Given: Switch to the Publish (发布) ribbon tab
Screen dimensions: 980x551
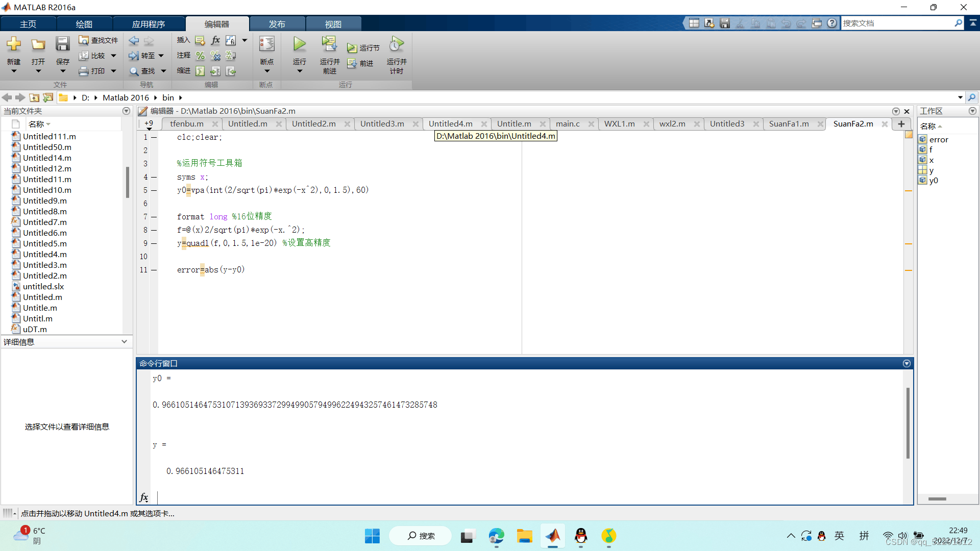Looking at the screenshot, I should (277, 24).
